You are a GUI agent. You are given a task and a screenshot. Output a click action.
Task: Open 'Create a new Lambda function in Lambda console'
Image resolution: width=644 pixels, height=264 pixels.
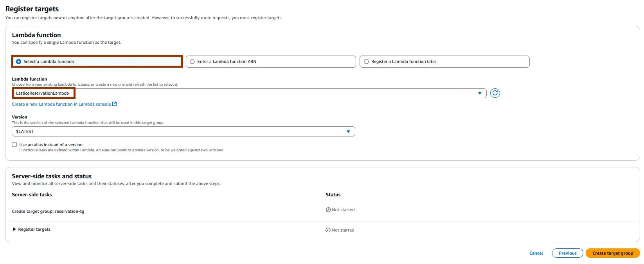pos(61,104)
